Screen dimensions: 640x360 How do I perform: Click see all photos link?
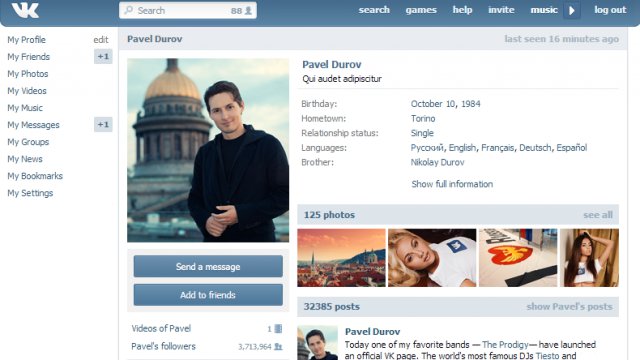pyautogui.click(x=598, y=215)
